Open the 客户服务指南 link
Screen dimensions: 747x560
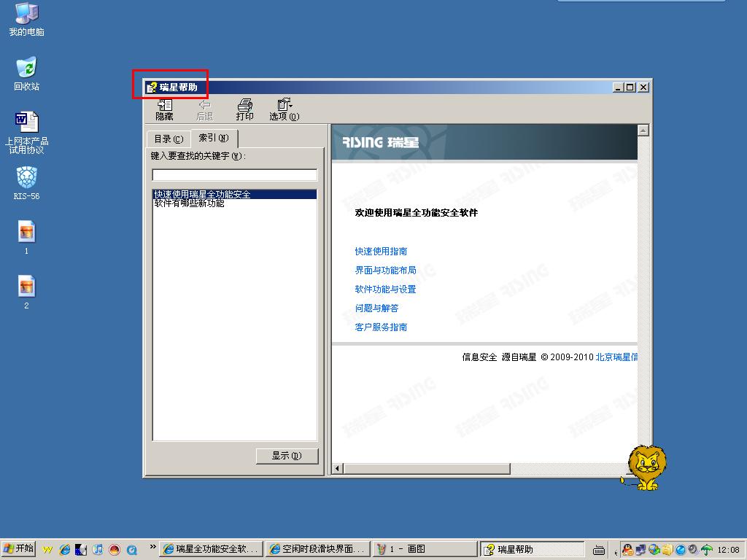(x=381, y=327)
